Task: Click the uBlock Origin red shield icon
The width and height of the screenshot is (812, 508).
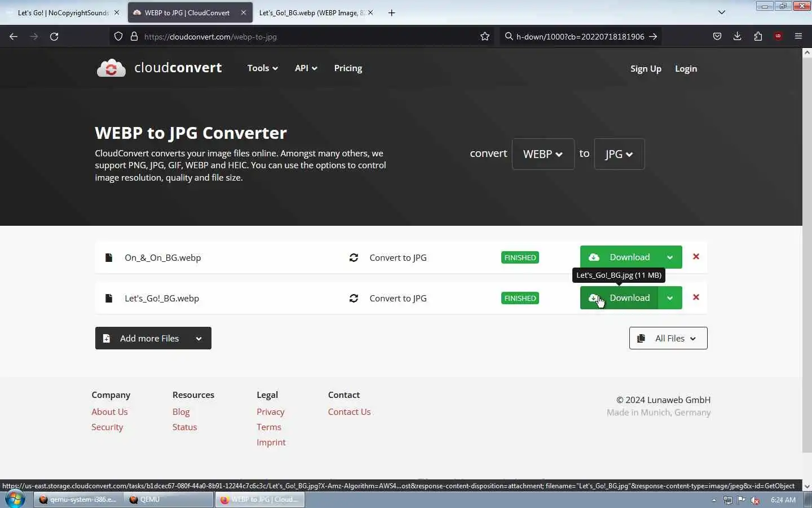Action: 778,37
